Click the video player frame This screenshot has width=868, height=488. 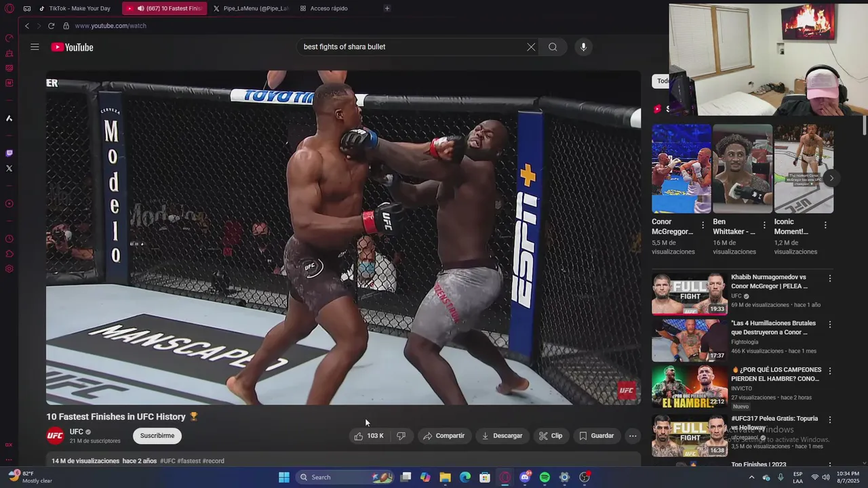tap(343, 237)
